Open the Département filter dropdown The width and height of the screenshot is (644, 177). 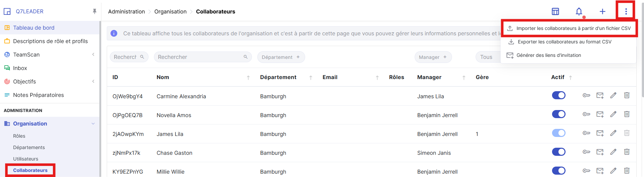(281, 57)
